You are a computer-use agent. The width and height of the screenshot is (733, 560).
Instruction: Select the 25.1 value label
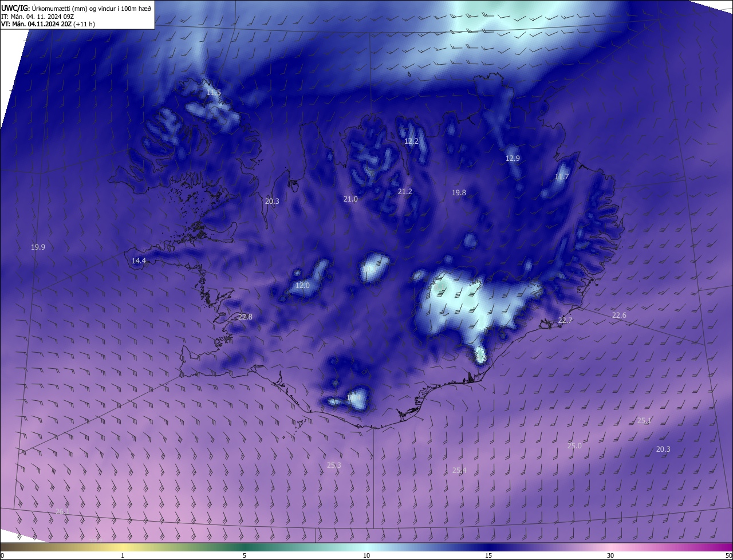click(x=644, y=420)
